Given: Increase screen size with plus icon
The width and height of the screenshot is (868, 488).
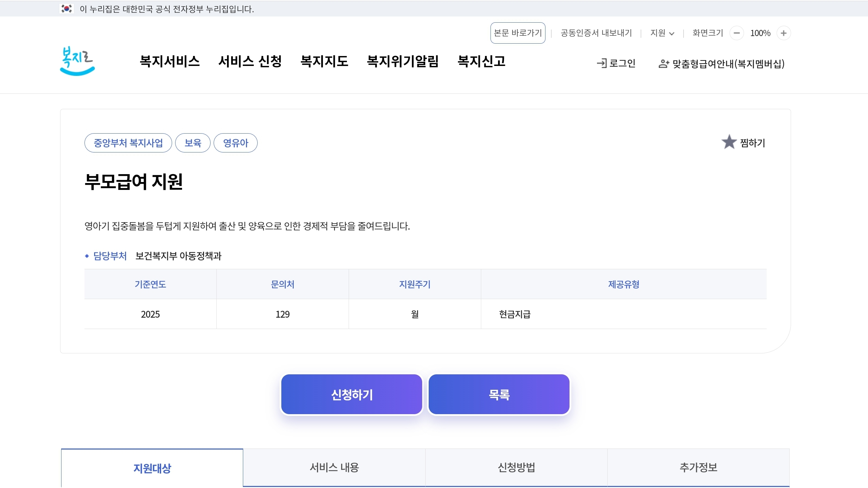Looking at the screenshot, I should click(784, 33).
